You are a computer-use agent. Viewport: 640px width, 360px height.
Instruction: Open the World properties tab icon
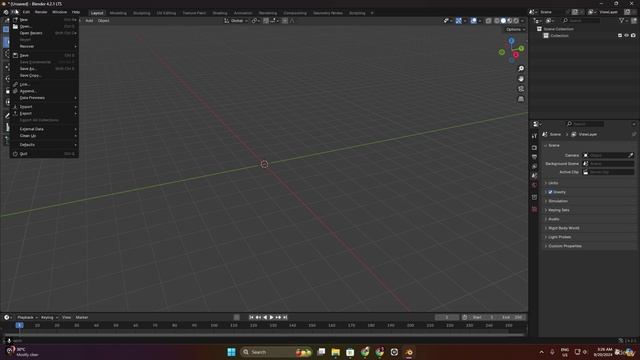[534, 185]
